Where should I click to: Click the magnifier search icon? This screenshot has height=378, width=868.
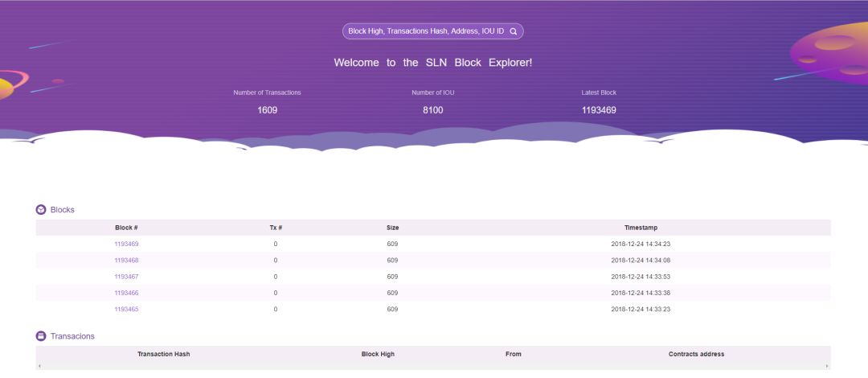tap(514, 31)
